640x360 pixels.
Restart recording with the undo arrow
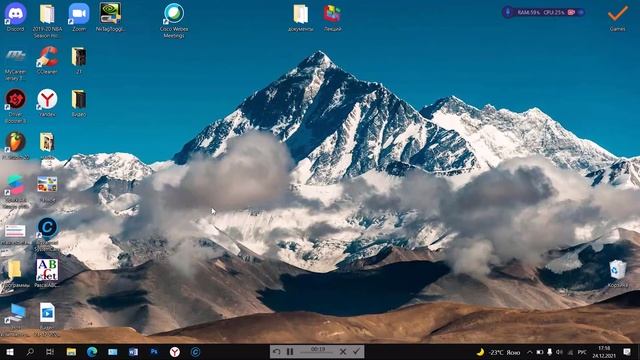pos(276,351)
